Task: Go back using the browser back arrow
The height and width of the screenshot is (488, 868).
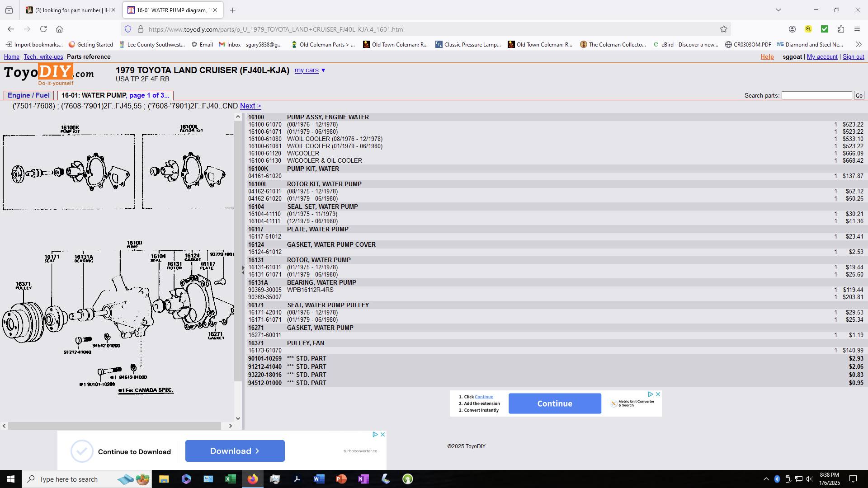Action: coord(11,29)
